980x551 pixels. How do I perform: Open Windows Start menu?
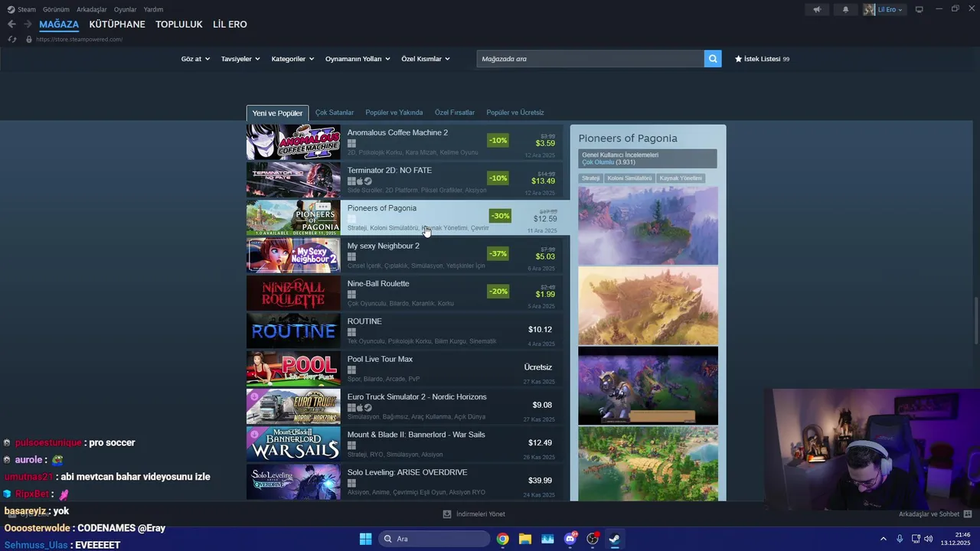pyautogui.click(x=365, y=539)
